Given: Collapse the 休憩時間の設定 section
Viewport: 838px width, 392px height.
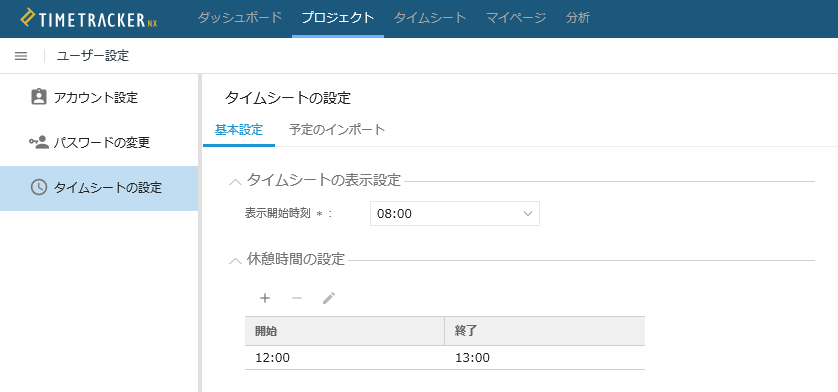Looking at the screenshot, I should point(235,261).
